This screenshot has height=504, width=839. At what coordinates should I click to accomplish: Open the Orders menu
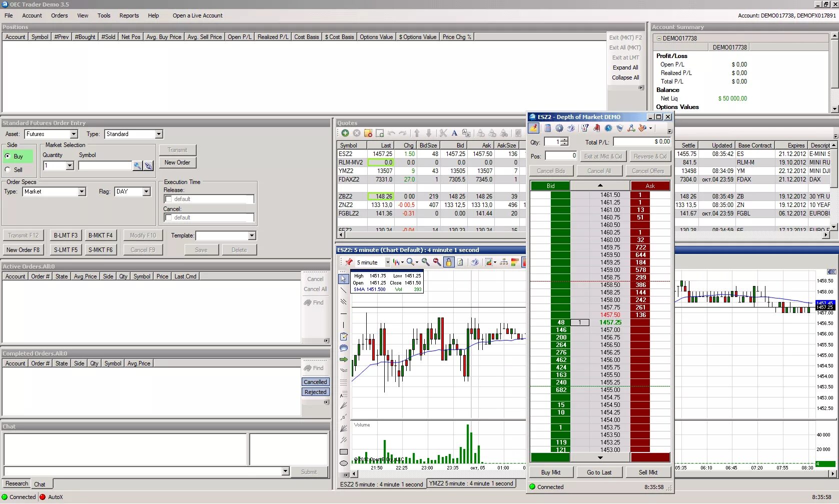click(x=59, y=15)
